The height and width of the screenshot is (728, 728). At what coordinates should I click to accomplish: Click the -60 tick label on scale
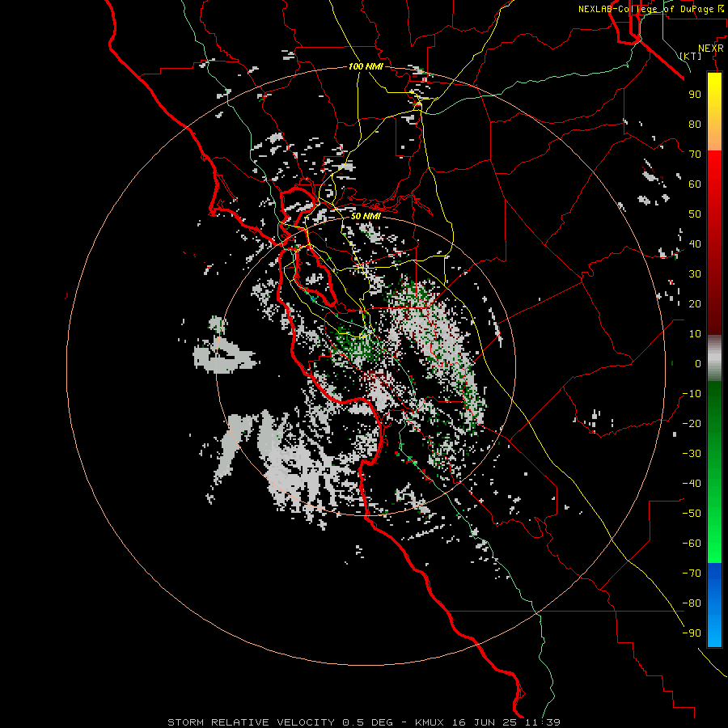(x=692, y=544)
